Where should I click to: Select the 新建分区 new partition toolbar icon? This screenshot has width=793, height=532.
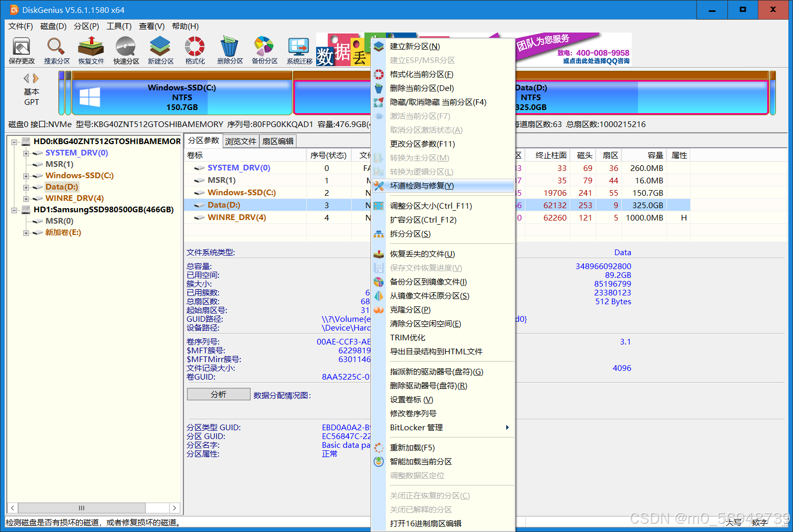point(161,51)
